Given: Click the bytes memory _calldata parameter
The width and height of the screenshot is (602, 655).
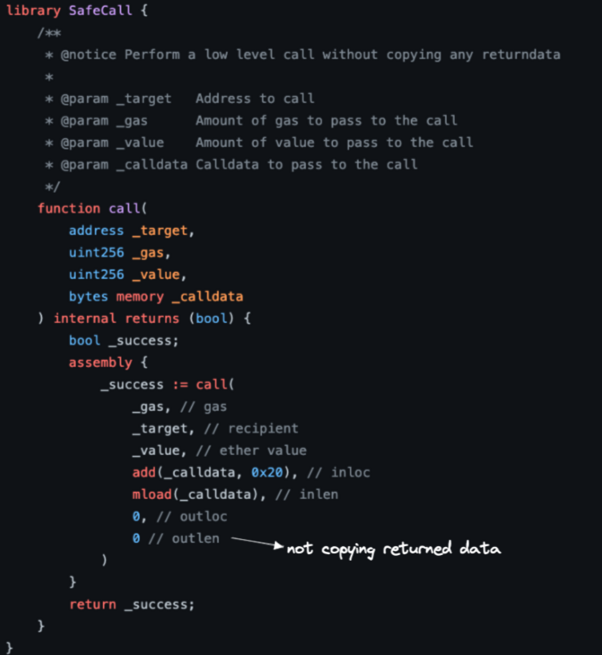Looking at the screenshot, I should pos(156,297).
